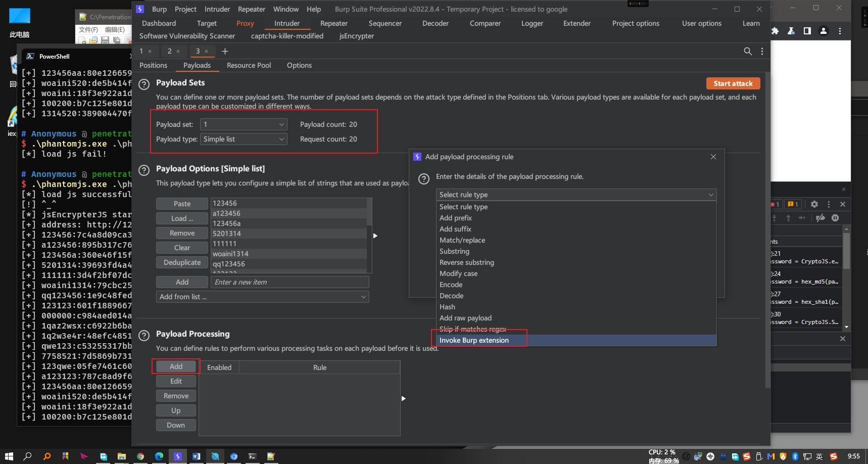Open DevTools settings gear

click(814, 204)
